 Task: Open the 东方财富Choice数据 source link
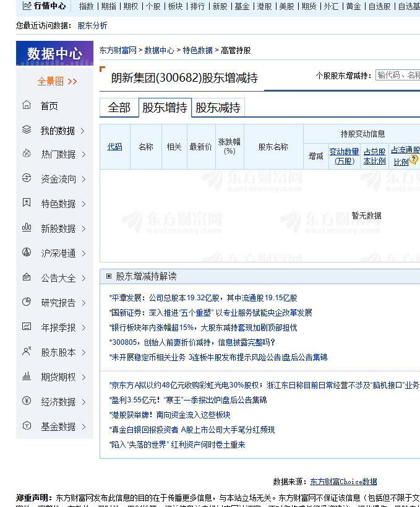[343, 482]
